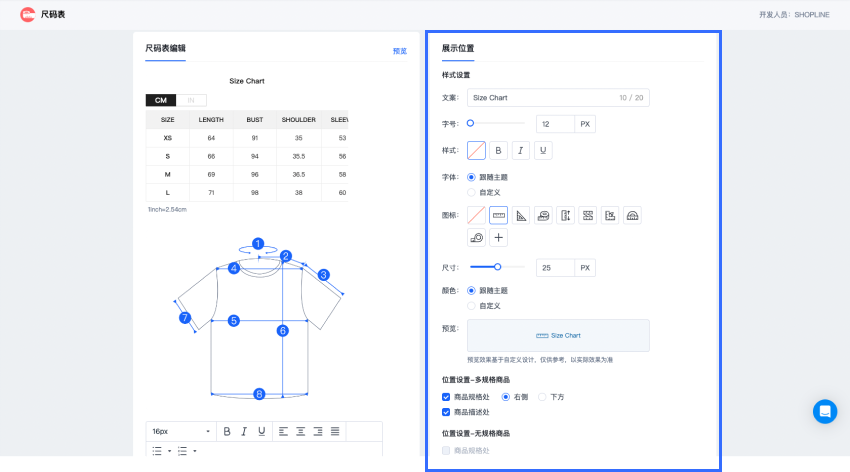Screen dimensions: 850x472
Task: Center-align text in the editor toolbar
Action: click(300, 431)
